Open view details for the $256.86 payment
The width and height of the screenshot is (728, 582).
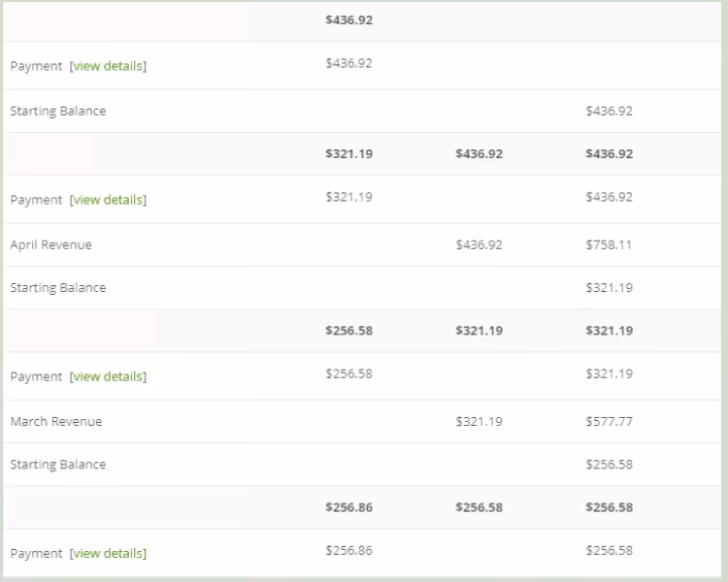[108, 553]
